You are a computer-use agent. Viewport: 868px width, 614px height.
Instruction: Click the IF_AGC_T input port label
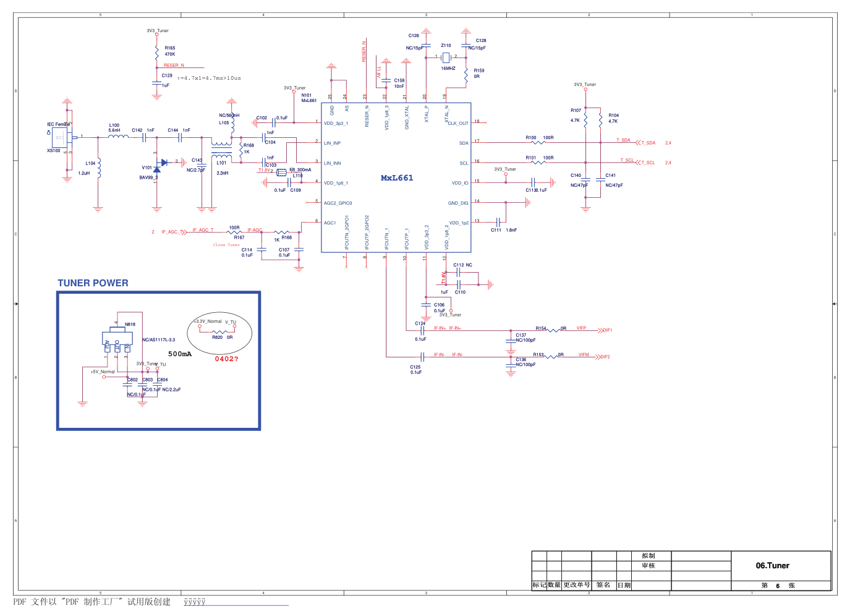coord(173,232)
